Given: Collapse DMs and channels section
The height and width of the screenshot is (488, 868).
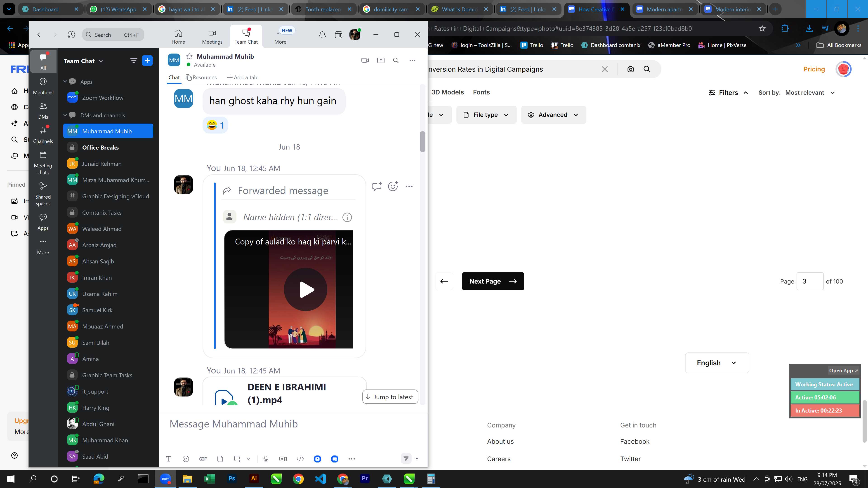Looking at the screenshot, I should coord(65,115).
